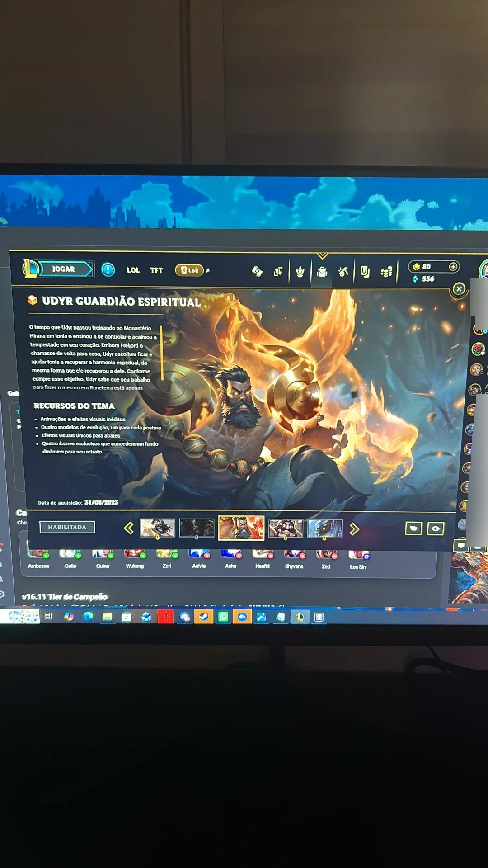Select the Ashe champion
488x868 pixels.
(231, 560)
